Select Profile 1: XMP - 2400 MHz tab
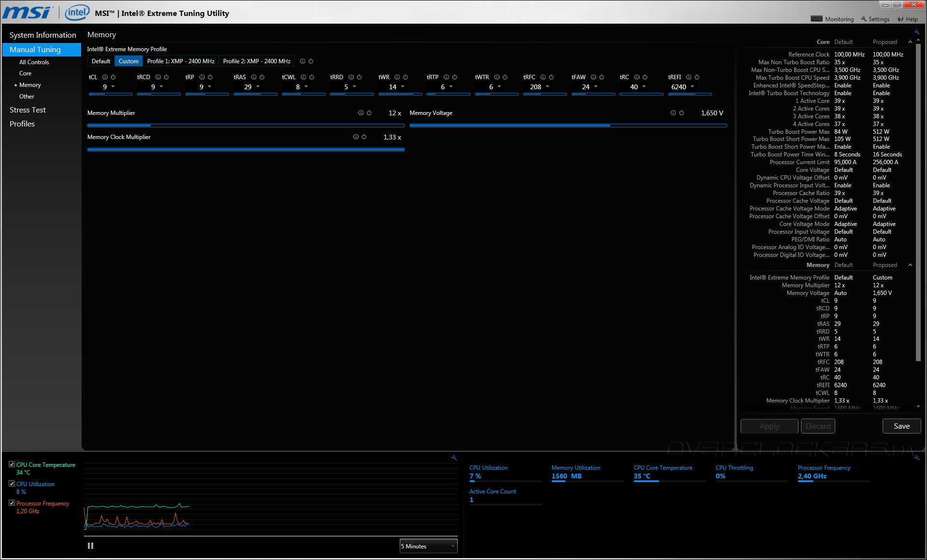 tap(181, 61)
